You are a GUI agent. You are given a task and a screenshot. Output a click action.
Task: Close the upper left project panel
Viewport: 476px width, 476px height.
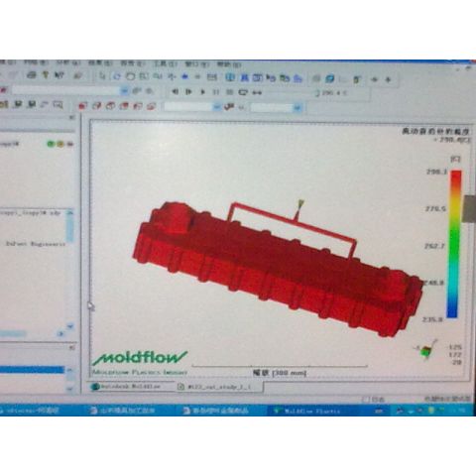[x=72, y=117]
